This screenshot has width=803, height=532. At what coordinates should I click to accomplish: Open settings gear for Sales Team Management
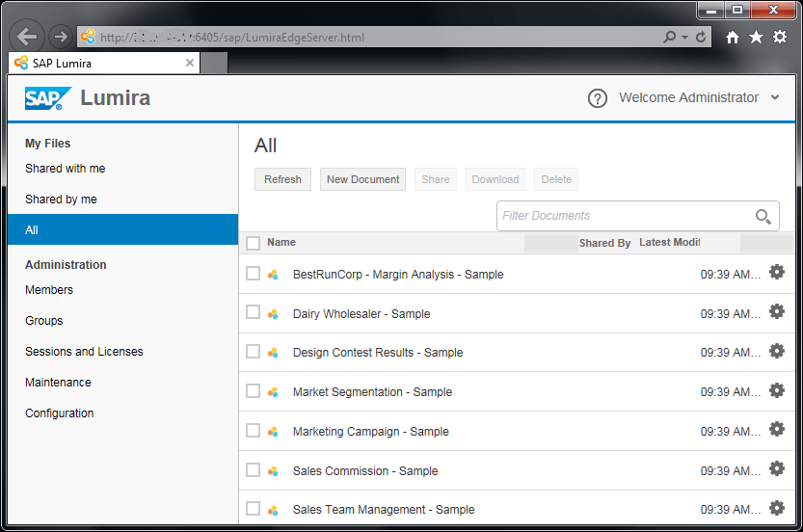[777, 508]
